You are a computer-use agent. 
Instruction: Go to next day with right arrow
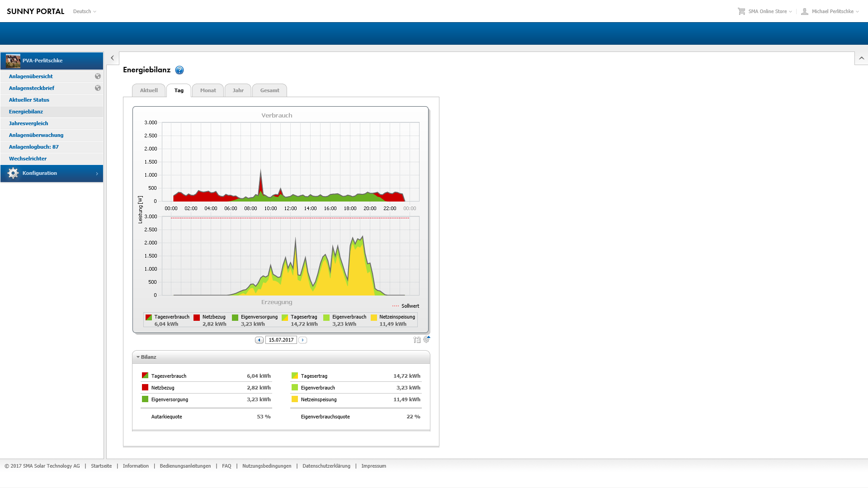(x=303, y=340)
